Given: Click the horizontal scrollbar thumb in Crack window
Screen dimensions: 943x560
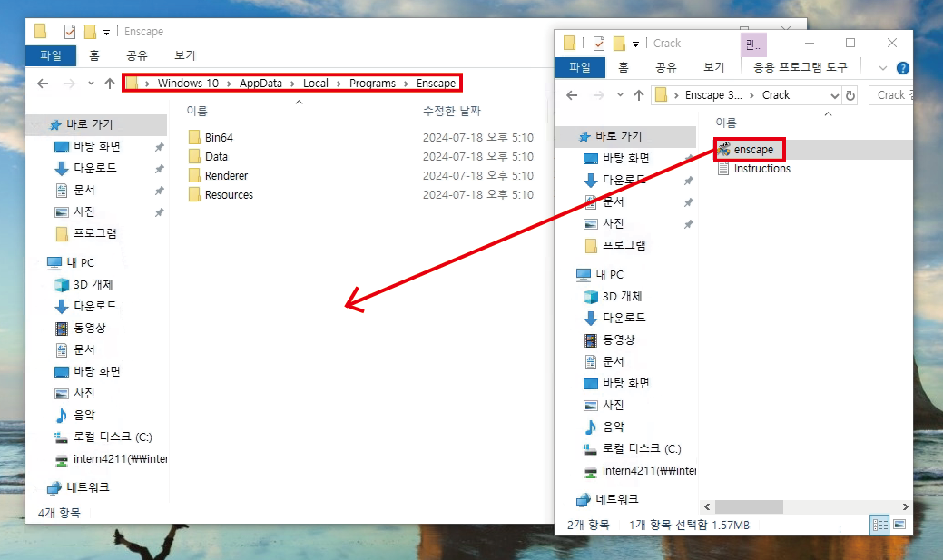Looking at the screenshot, I should click(749, 507).
